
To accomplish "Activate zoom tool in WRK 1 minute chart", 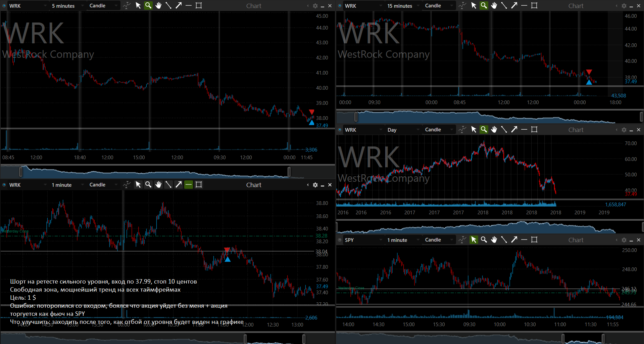I will pyautogui.click(x=148, y=185).
